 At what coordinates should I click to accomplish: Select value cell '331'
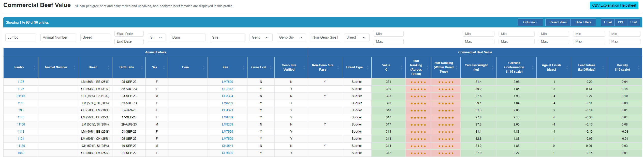pyautogui.click(x=389, y=82)
